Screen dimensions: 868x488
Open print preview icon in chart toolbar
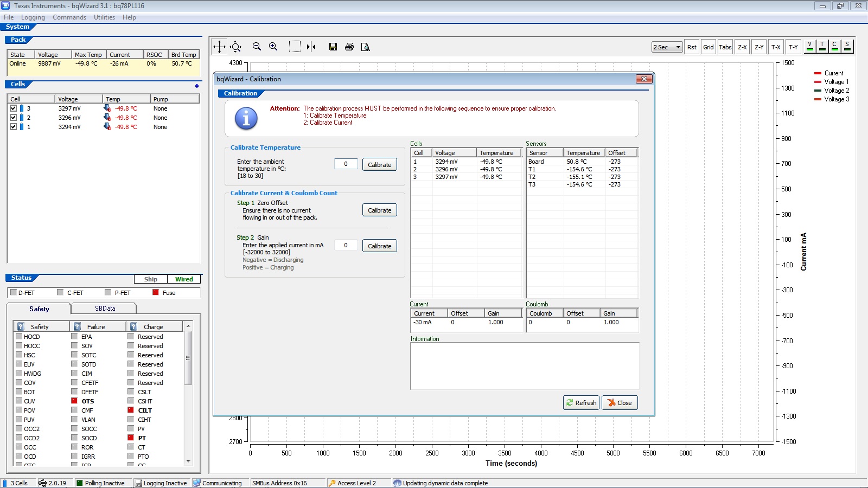[x=366, y=47]
